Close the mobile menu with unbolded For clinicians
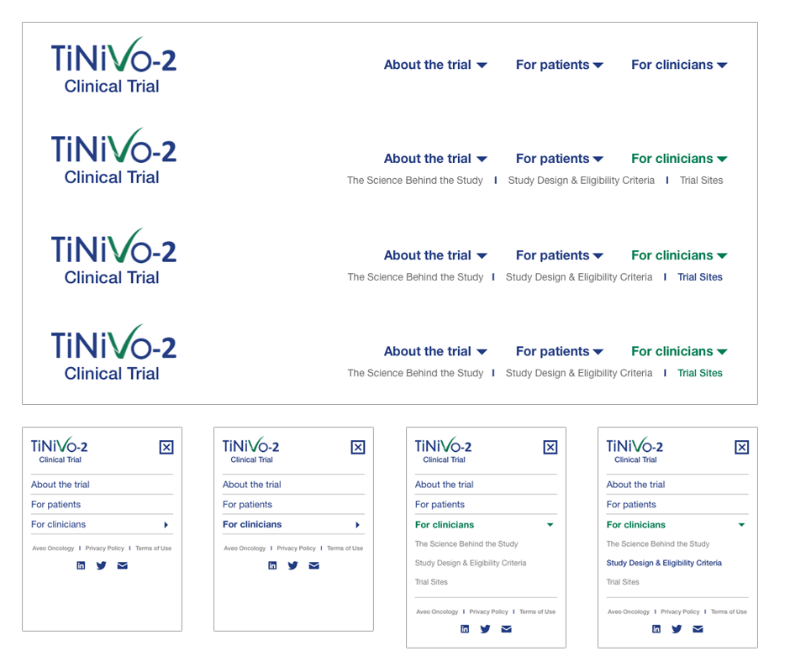Screen dimensions: 790x672 point(166,448)
